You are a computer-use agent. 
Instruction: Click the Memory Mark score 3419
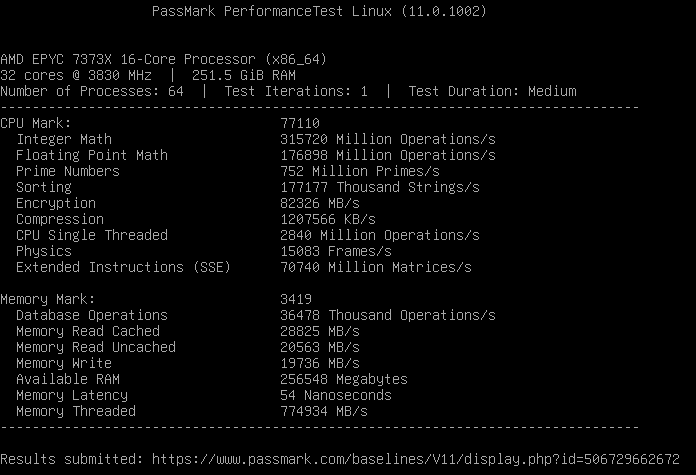(x=296, y=299)
